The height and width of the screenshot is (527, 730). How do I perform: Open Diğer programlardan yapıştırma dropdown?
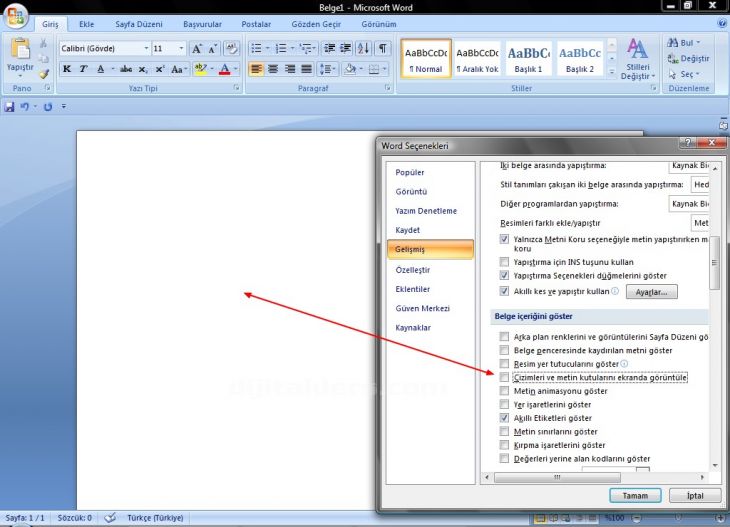(x=689, y=204)
